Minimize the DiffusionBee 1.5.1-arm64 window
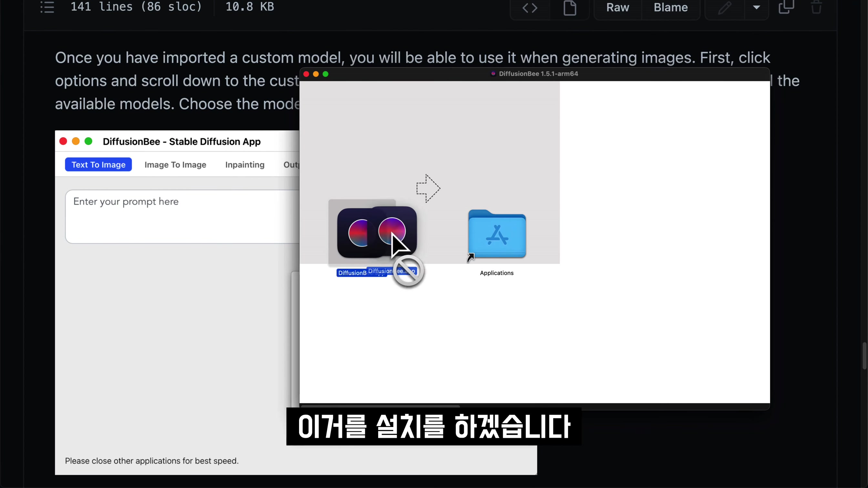The width and height of the screenshot is (868, 488). point(316,74)
